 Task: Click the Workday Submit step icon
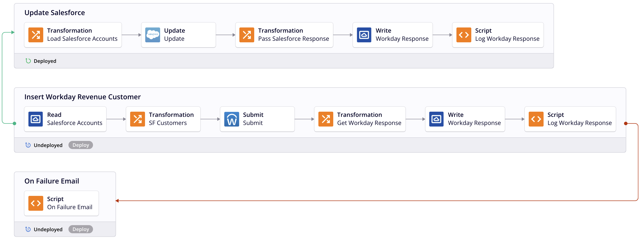(x=231, y=119)
